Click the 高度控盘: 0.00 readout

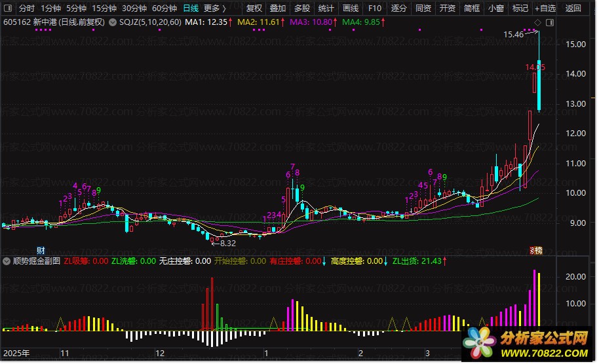click(x=357, y=261)
